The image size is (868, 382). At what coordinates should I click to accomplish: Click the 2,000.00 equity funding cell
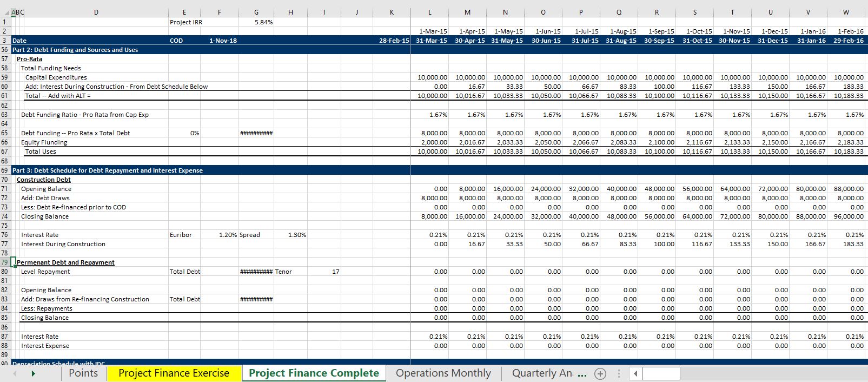(x=434, y=142)
